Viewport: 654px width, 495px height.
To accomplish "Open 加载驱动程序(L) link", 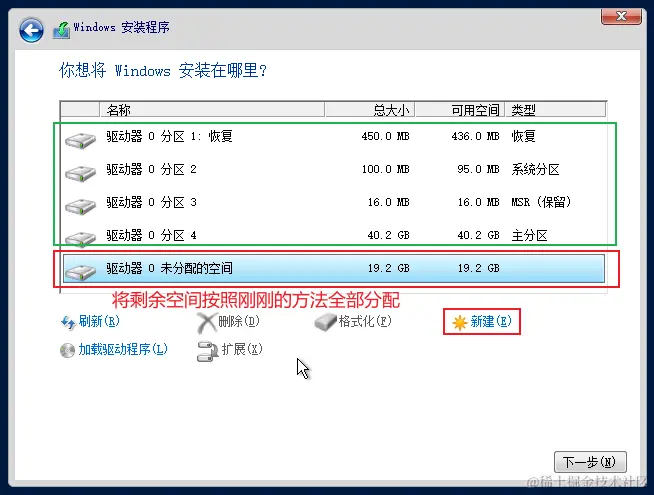I will [123, 349].
